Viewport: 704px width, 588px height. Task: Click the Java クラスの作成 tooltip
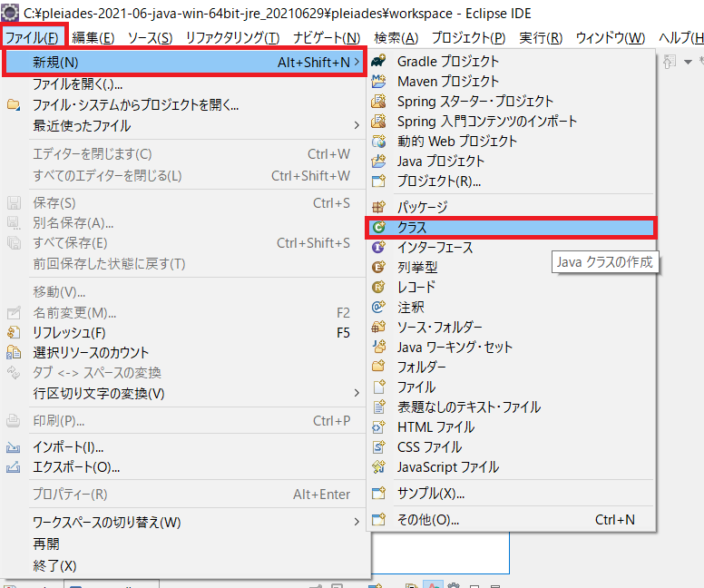[605, 262]
